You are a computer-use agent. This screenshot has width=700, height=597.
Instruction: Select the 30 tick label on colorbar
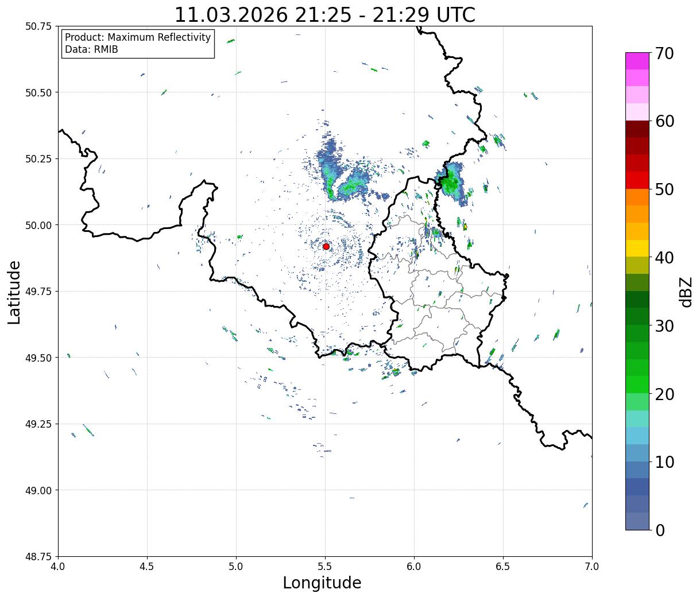[x=664, y=326]
